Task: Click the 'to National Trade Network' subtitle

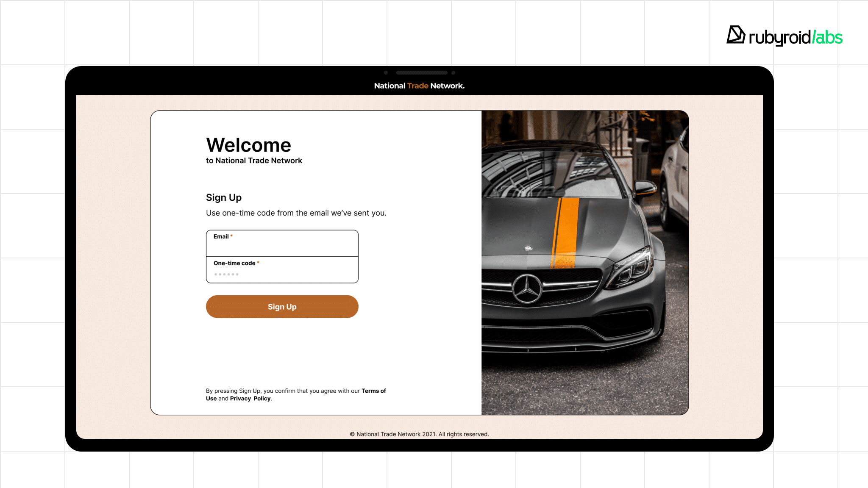Action: coord(254,161)
